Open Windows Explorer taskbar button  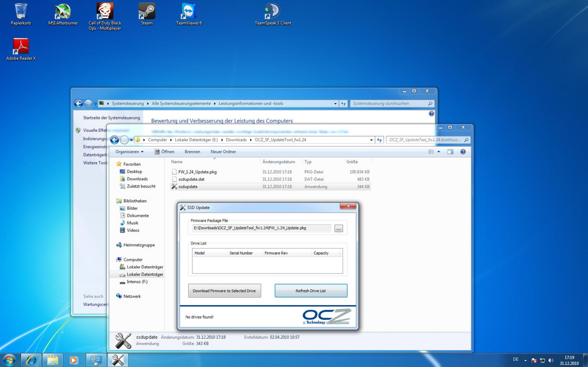pos(53,360)
